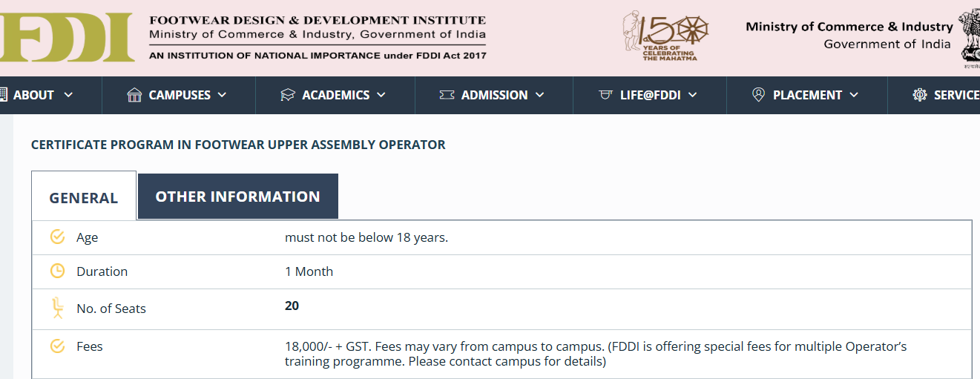980x379 pixels.
Task: Expand the Academics dropdown arrow
Action: coord(381,95)
